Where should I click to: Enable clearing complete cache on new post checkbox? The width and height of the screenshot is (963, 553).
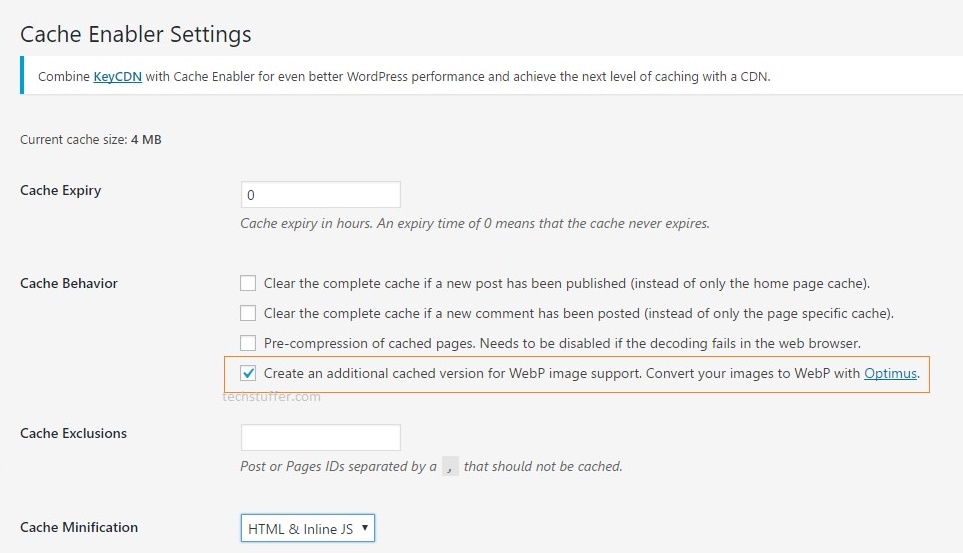(x=248, y=283)
